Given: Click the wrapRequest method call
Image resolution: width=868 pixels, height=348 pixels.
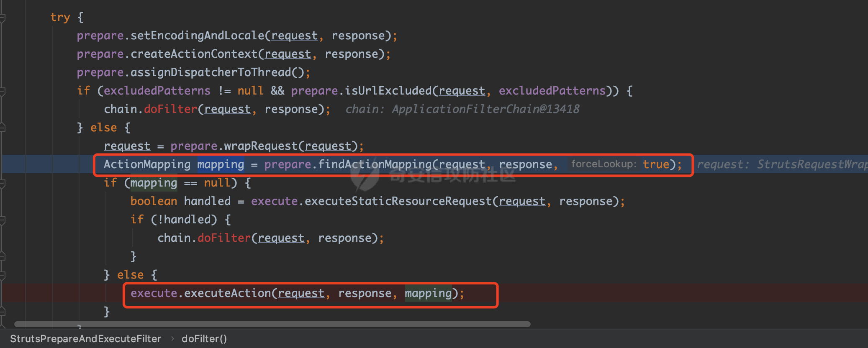Looking at the screenshot, I should (x=261, y=146).
